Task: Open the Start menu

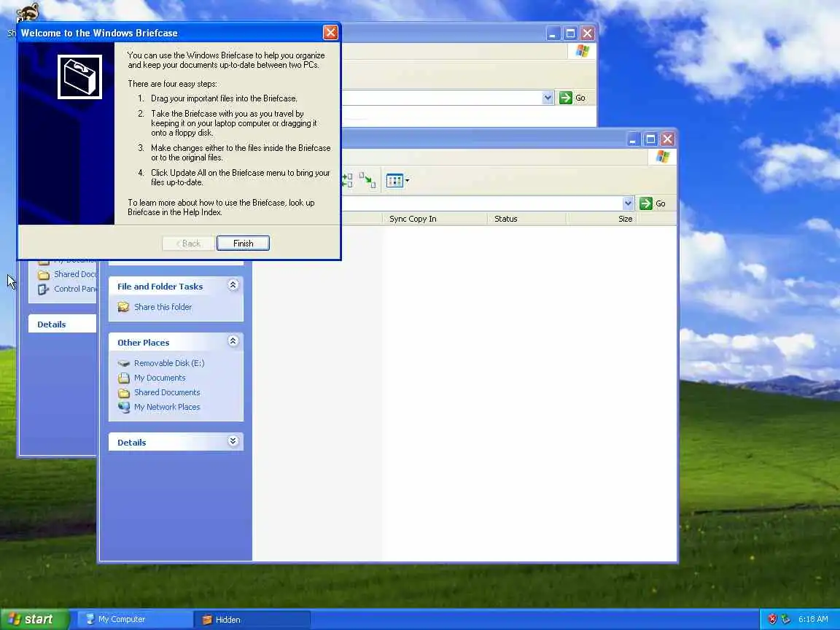Action: [x=35, y=619]
